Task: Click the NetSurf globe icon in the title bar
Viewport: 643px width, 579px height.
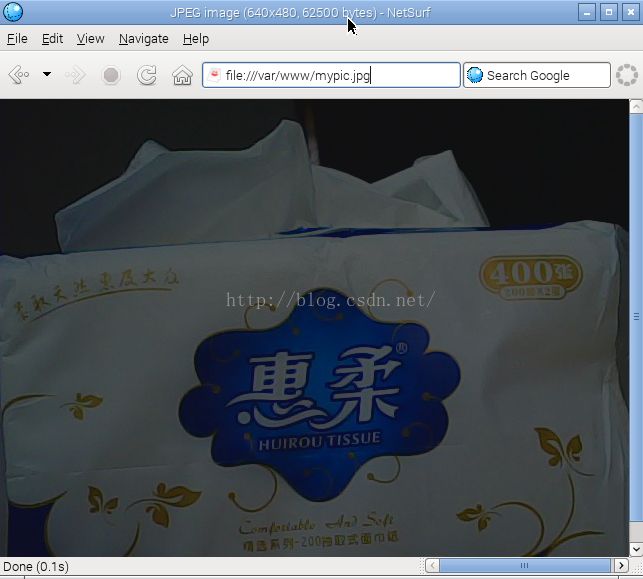Action: (x=13, y=12)
